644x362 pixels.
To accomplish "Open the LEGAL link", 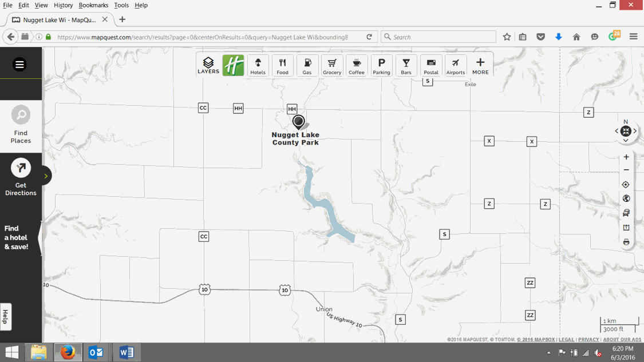I will (x=566, y=340).
